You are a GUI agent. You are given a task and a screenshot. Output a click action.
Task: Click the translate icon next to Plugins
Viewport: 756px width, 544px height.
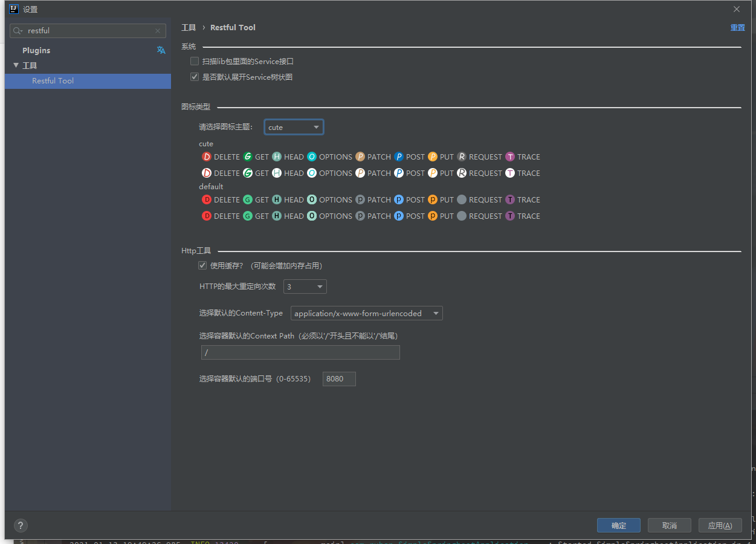[161, 50]
